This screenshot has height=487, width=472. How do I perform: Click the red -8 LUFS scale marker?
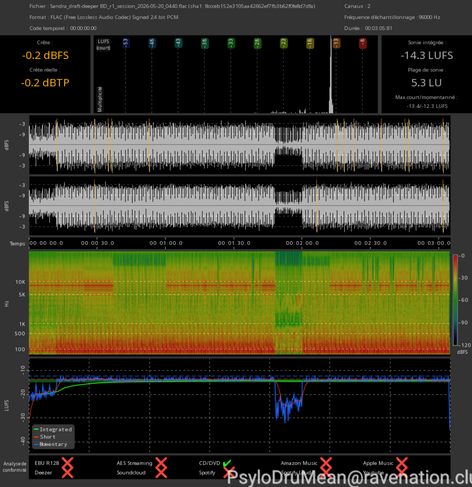click(x=363, y=43)
